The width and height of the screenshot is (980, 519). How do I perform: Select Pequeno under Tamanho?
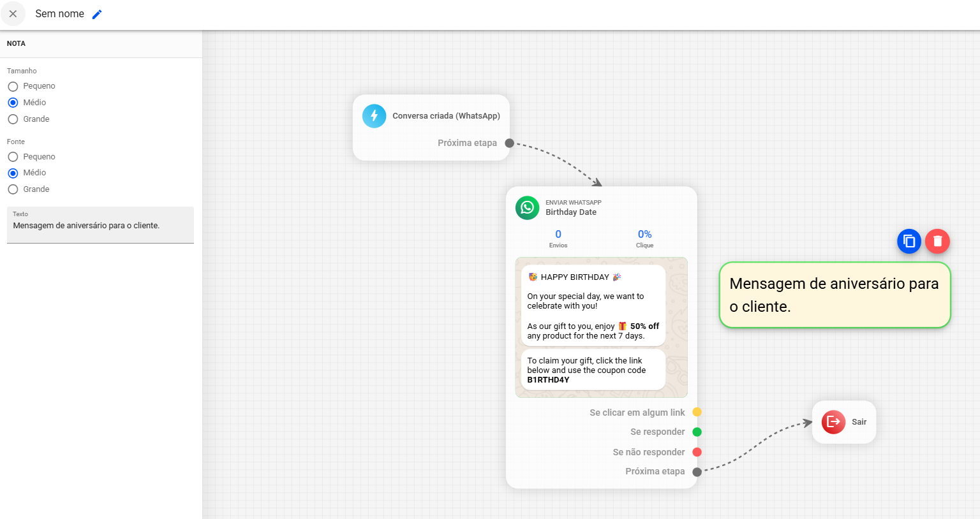[x=13, y=86]
